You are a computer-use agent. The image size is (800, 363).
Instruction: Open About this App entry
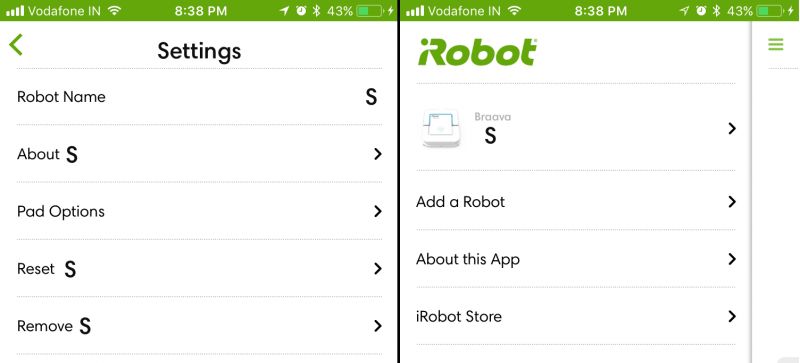[576, 259]
